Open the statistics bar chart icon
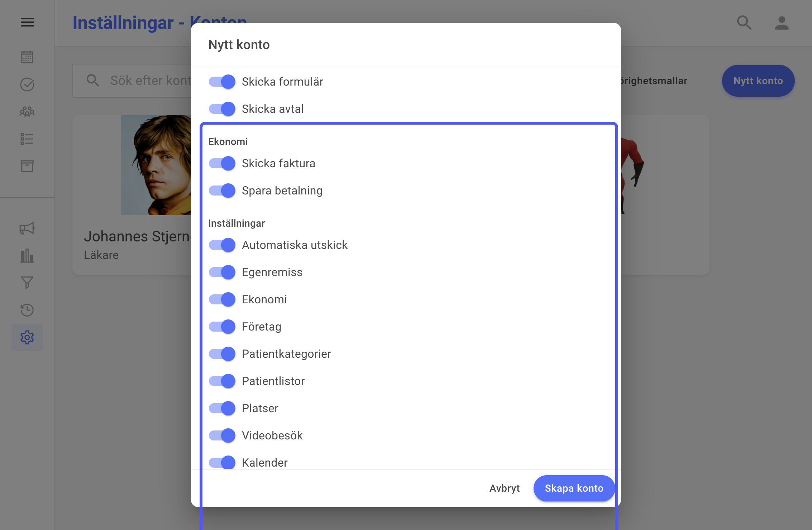This screenshot has width=812, height=530. point(27,256)
